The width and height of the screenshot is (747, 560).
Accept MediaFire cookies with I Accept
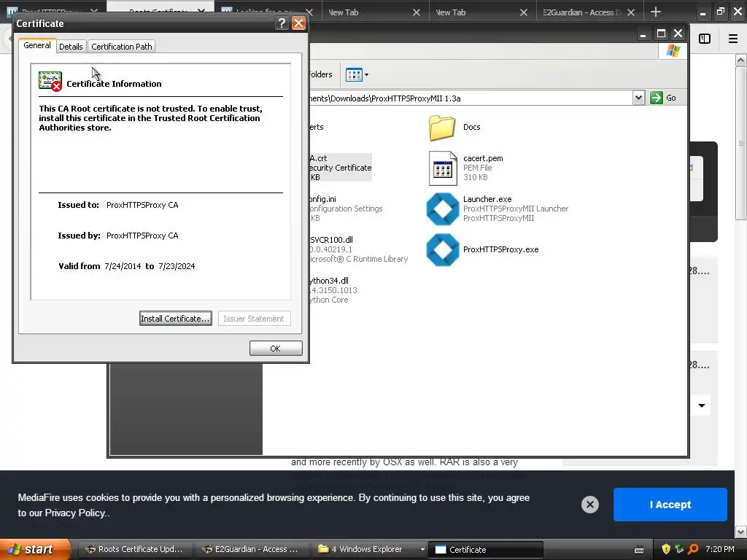670,505
